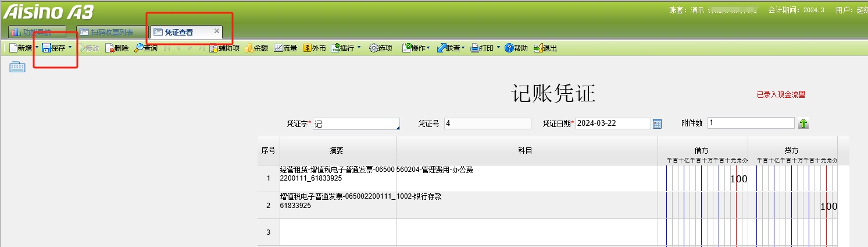Viewport: 868px width, 247px height.
Task: Click the 科目 column header
Action: click(x=527, y=150)
